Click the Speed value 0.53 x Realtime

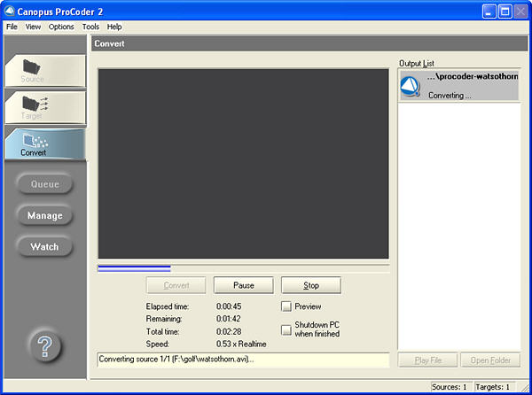[241, 344]
